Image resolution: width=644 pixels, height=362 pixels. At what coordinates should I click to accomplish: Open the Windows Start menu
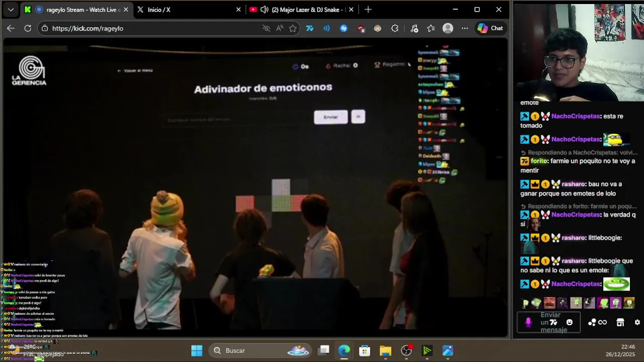tap(197, 350)
